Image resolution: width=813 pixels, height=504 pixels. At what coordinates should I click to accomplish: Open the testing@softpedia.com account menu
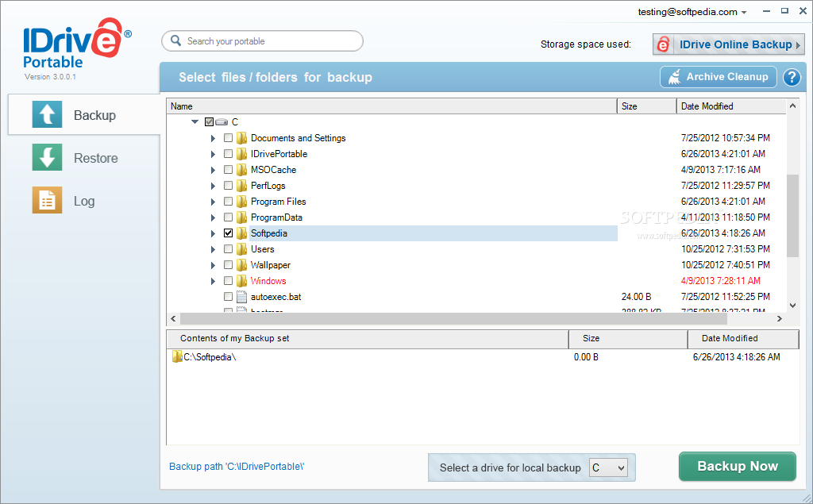pyautogui.click(x=692, y=12)
